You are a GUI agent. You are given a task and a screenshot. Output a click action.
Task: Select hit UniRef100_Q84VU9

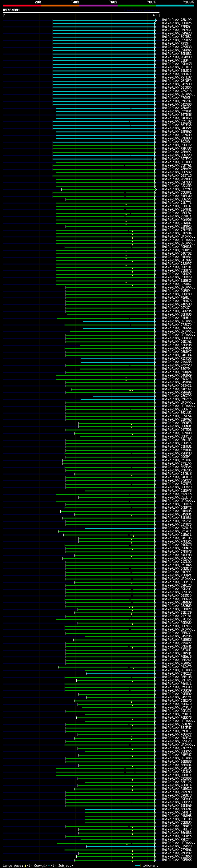click(x=177, y=57)
